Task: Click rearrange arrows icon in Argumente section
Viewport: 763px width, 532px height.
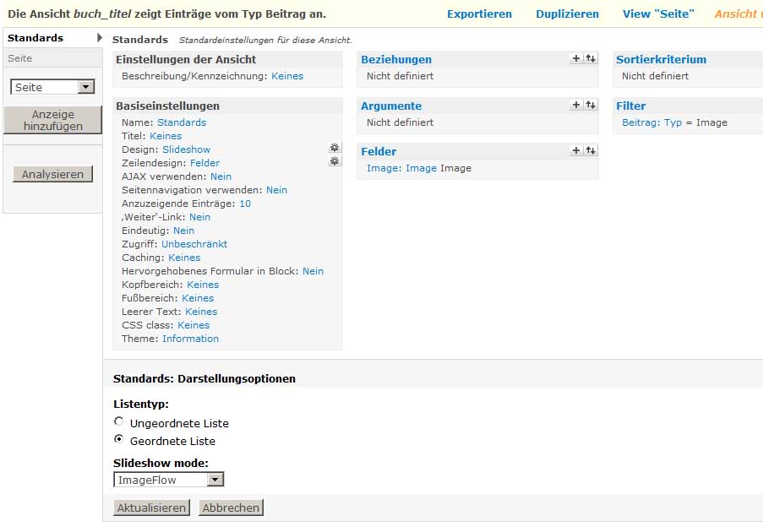Action: point(591,105)
